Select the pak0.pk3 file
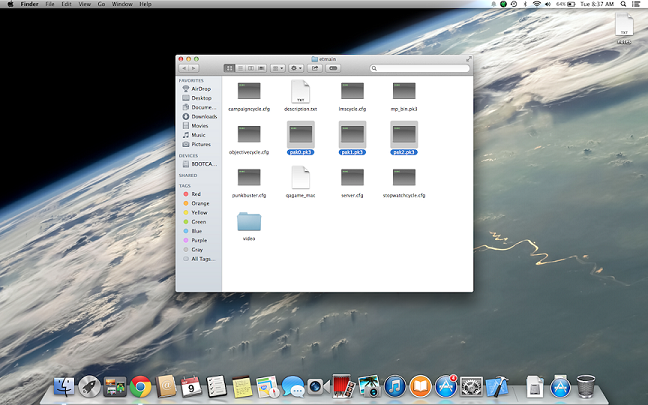 (300, 138)
